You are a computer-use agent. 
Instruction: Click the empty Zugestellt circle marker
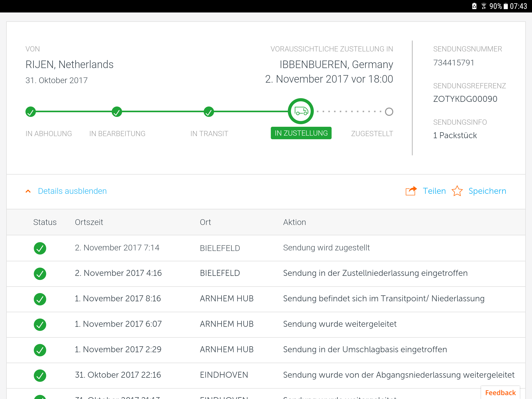389,112
